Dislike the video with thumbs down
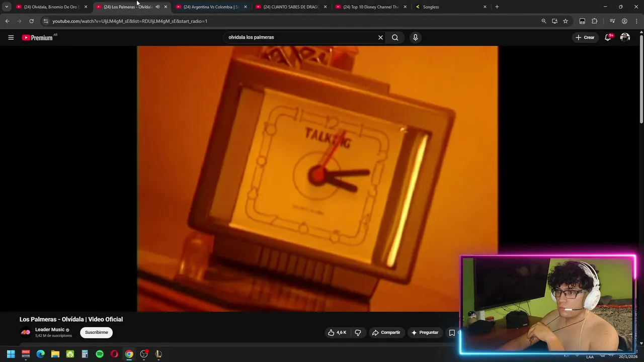This screenshot has height=362, width=644. pos(358,332)
